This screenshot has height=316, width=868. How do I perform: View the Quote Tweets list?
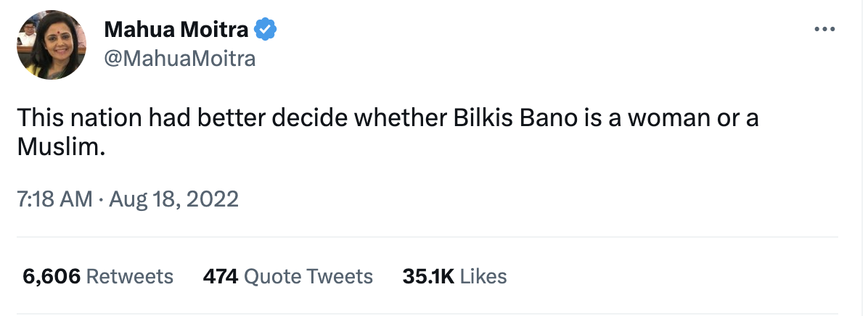tap(308, 276)
